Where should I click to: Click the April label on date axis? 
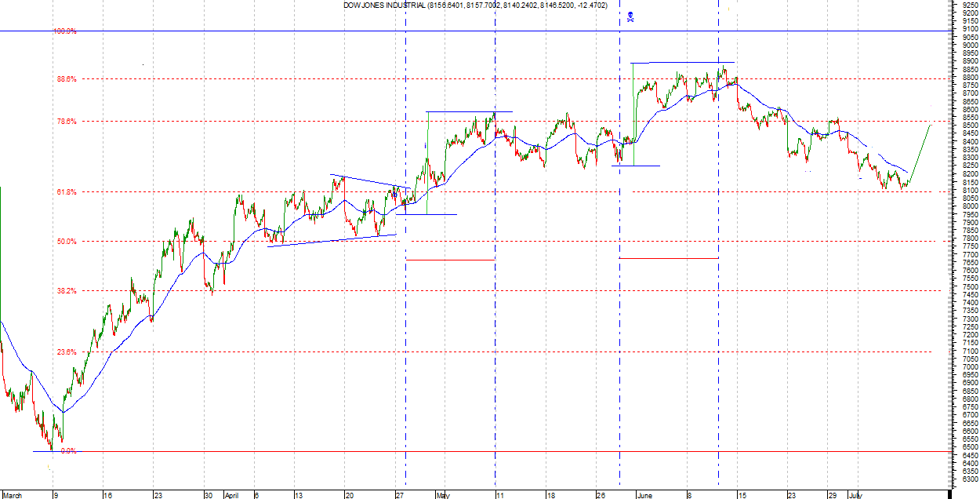coord(231,495)
